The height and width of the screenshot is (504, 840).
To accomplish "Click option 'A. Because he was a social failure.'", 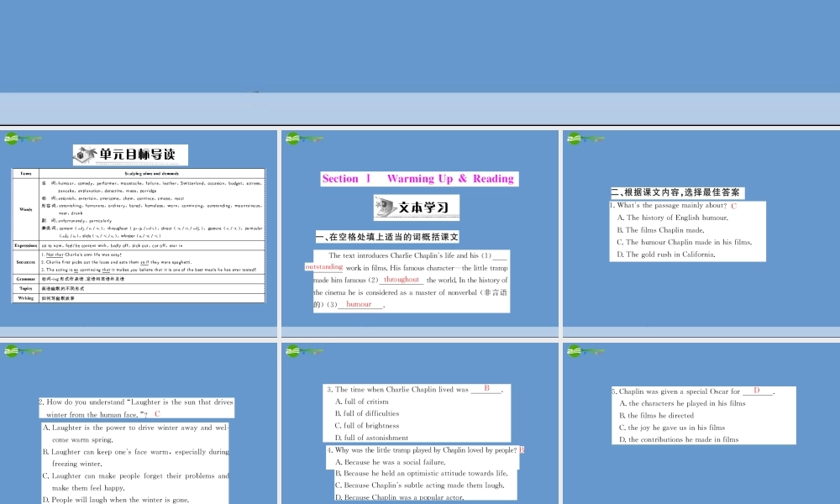I will tap(390, 462).
